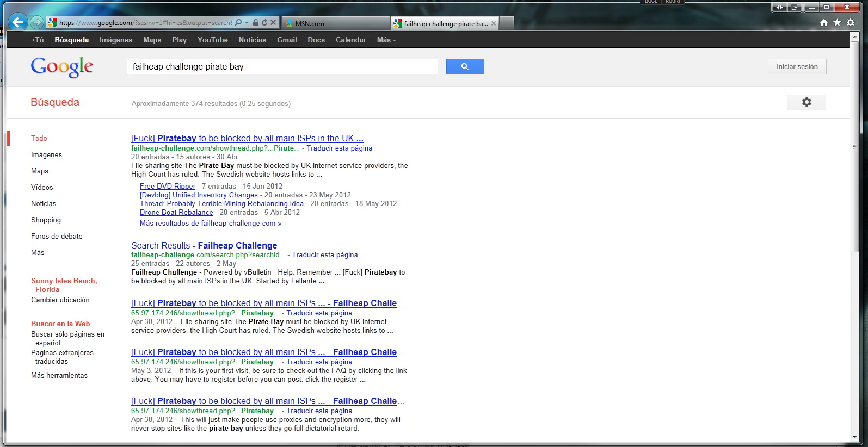Click the Google favicon in the address bar
Viewport: 868px width, 447px height.
coord(52,23)
